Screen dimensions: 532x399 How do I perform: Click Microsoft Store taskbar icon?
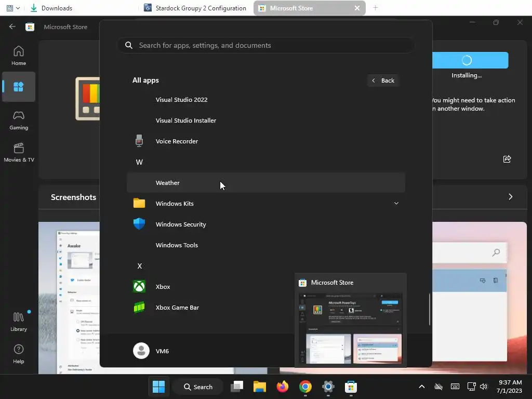pyautogui.click(x=351, y=387)
